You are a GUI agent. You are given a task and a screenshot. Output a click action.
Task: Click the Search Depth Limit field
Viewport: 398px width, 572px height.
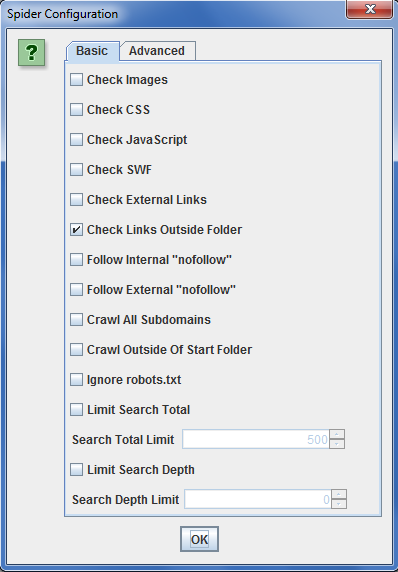click(258, 499)
